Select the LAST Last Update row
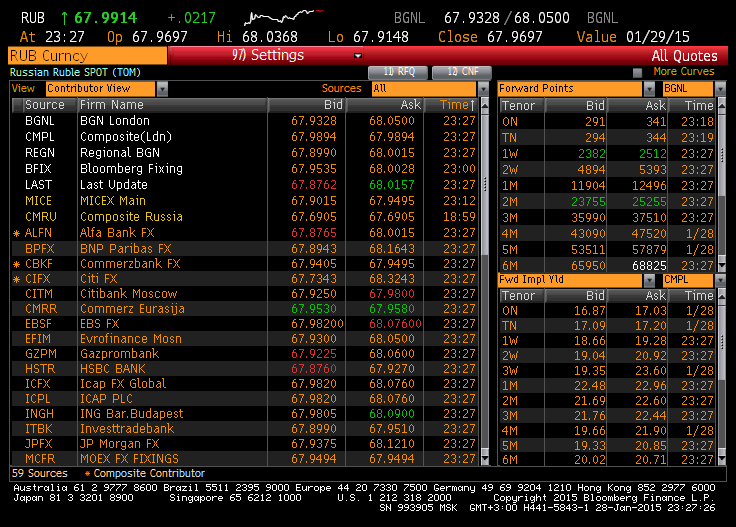736x527 pixels. [x=245, y=185]
